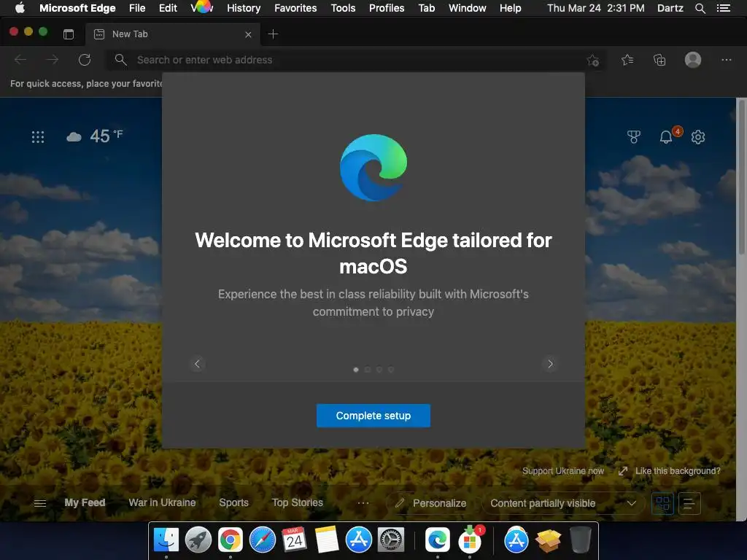Image resolution: width=747 pixels, height=560 pixels.
Task: Open Control Center list icon in menu bar
Action: (x=723, y=8)
